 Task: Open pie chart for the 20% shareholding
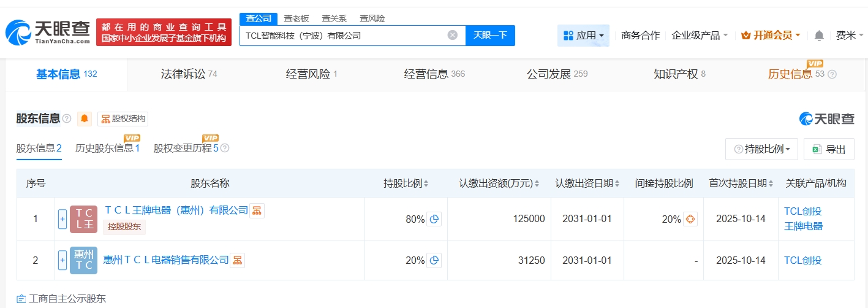point(434,261)
